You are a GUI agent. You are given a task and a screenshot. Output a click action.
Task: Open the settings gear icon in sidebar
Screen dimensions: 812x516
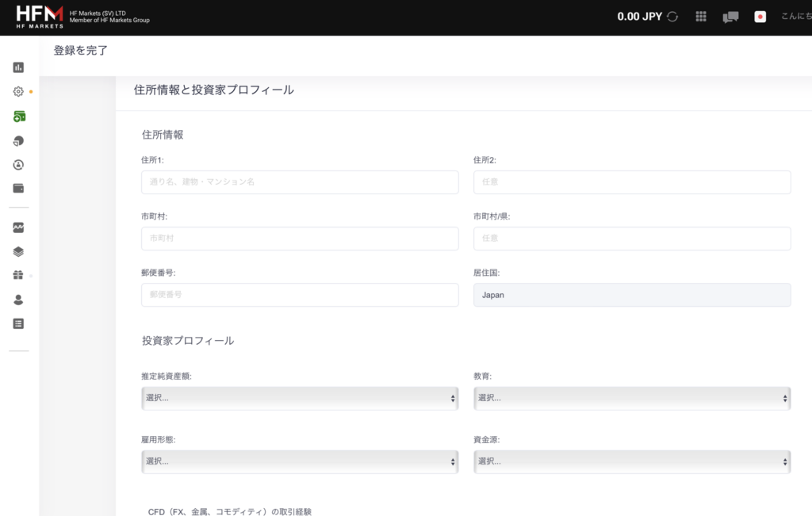(18, 92)
